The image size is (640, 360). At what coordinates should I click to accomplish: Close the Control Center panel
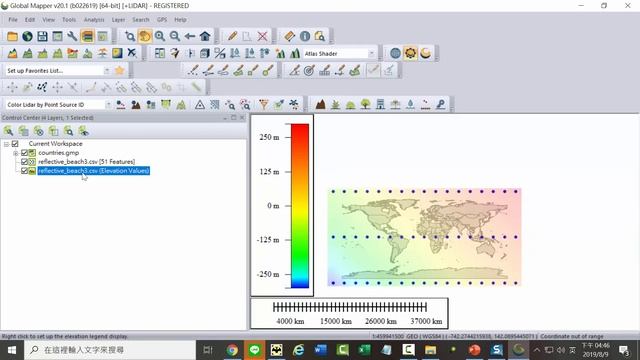(x=242, y=118)
